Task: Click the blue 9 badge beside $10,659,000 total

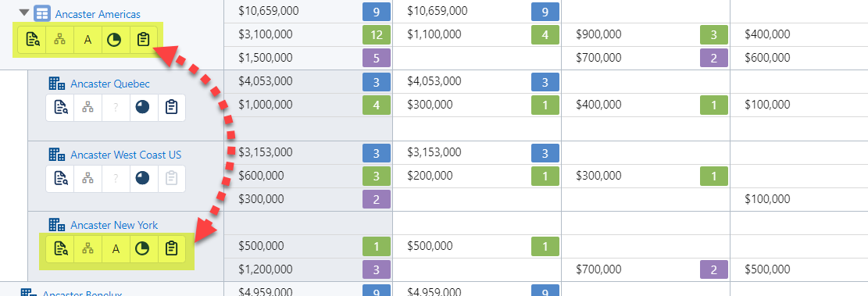Action: pyautogui.click(x=377, y=12)
